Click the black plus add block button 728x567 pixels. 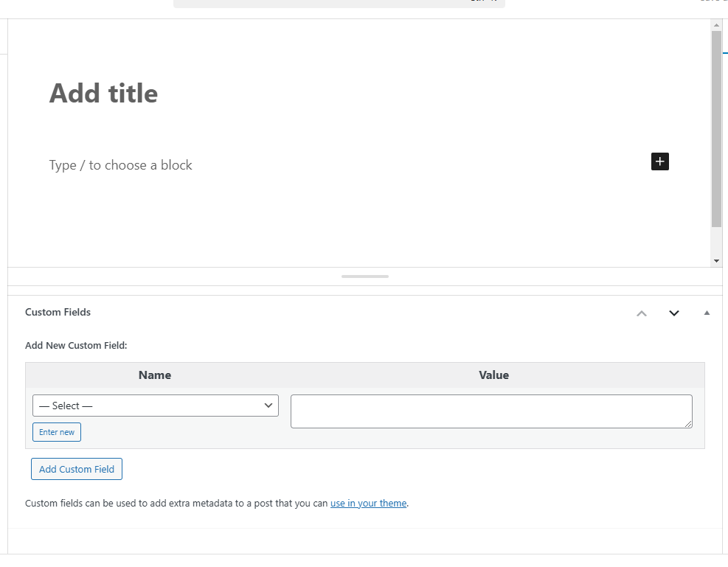coord(659,161)
